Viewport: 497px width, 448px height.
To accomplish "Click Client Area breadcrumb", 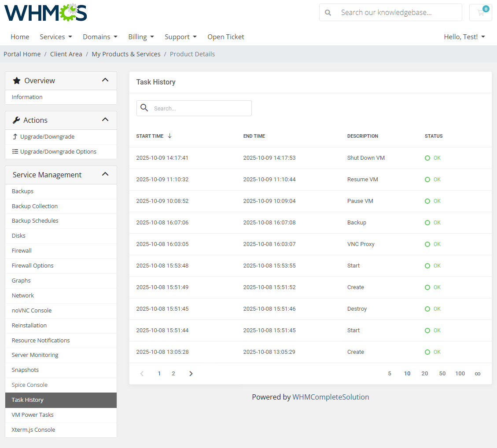I will point(66,54).
